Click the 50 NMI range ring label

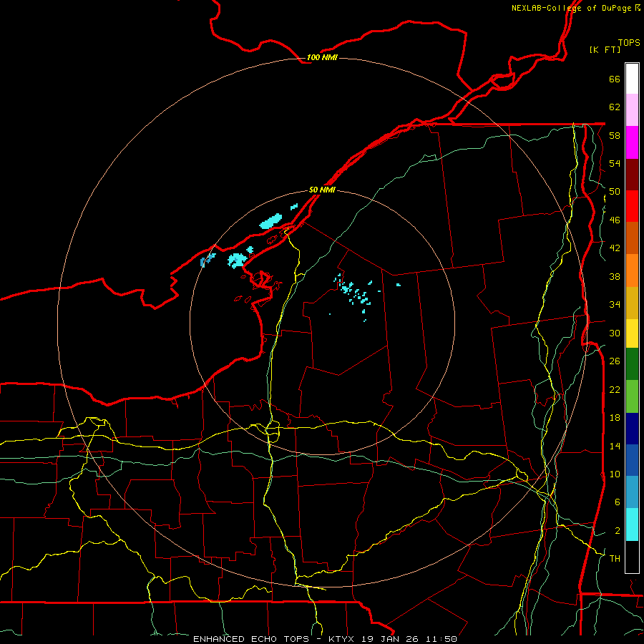click(322, 190)
